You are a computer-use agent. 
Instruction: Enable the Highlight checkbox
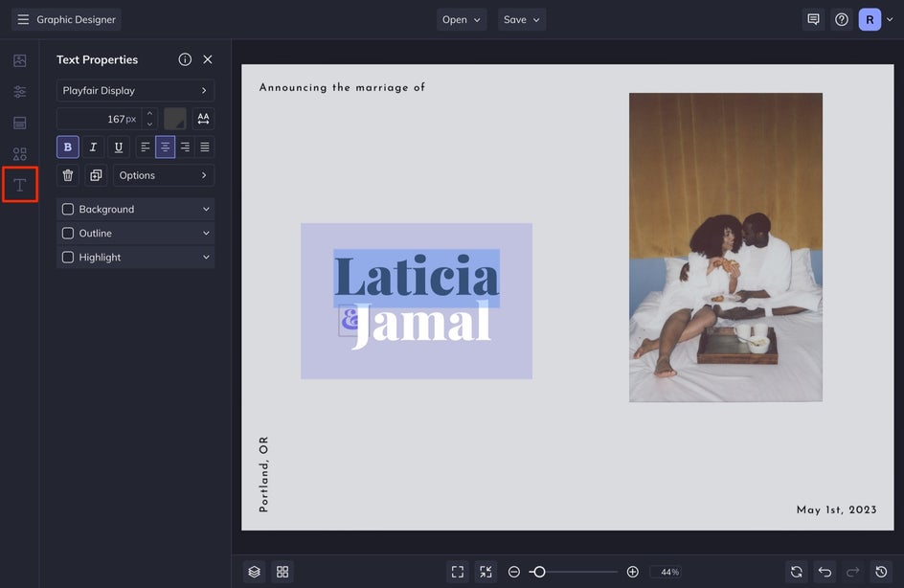pos(68,257)
